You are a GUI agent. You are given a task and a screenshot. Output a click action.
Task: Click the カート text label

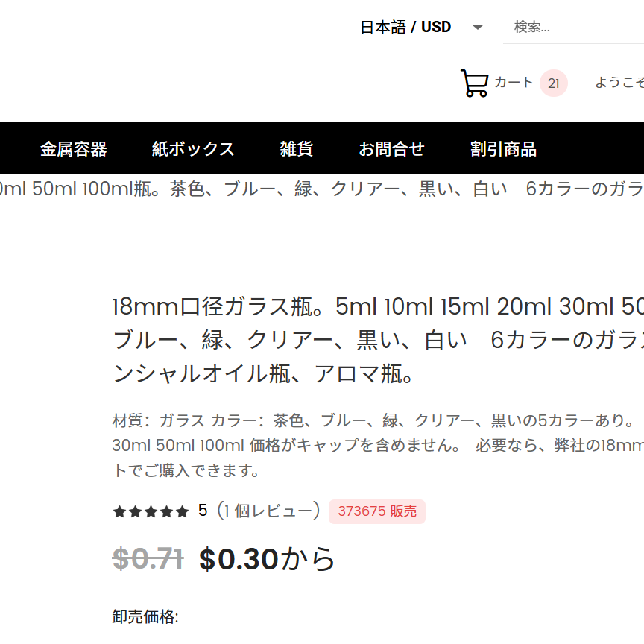514,83
